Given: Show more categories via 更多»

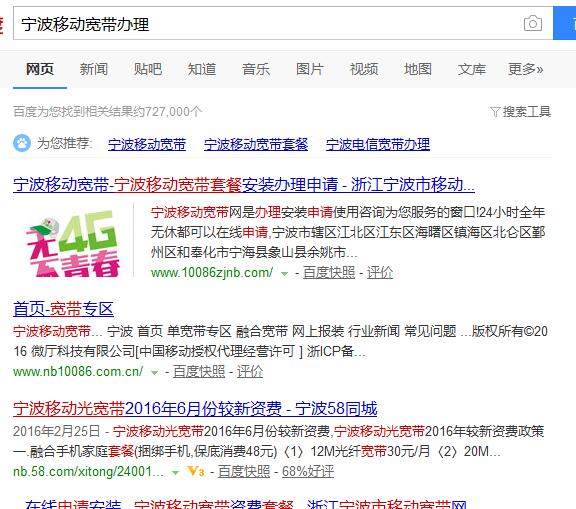Looking at the screenshot, I should (525, 69).
